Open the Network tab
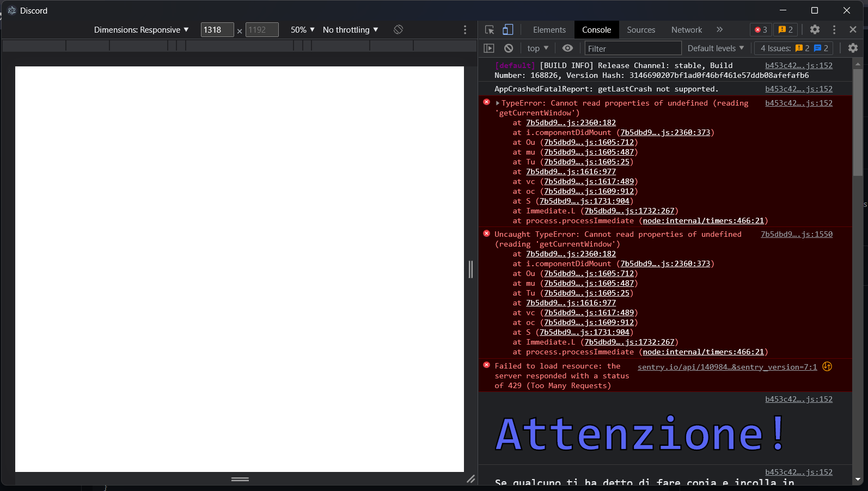The image size is (868, 491). [x=687, y=30]
